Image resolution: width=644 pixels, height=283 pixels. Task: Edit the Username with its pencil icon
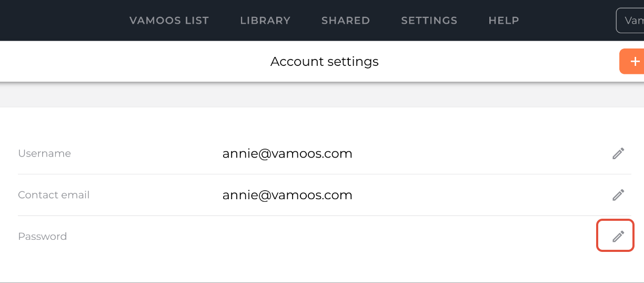(x=618, y=153)
